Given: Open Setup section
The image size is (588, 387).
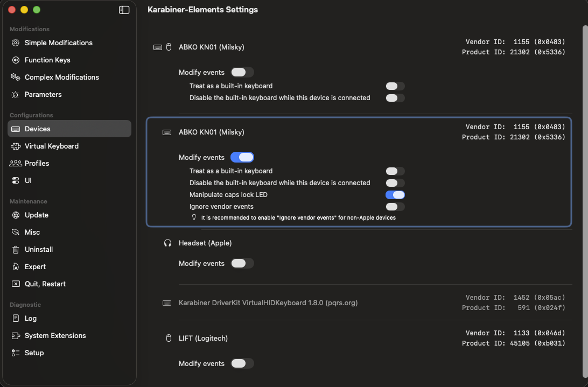Looking at the screenshot, I should (69, 353).
